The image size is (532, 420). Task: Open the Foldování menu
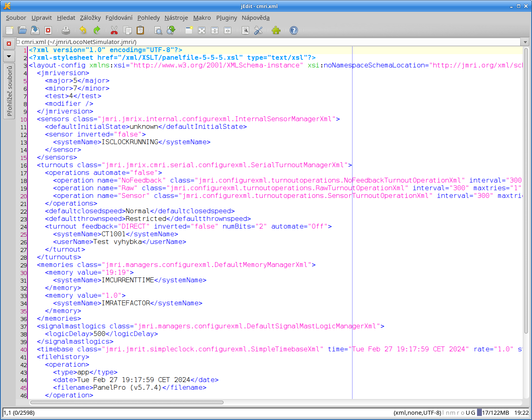[x=119, y=18]
